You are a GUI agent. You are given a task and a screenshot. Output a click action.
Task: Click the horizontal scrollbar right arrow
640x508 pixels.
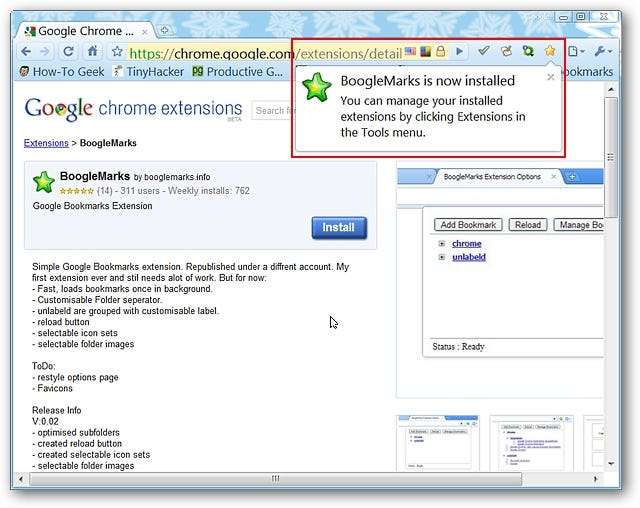596,479
